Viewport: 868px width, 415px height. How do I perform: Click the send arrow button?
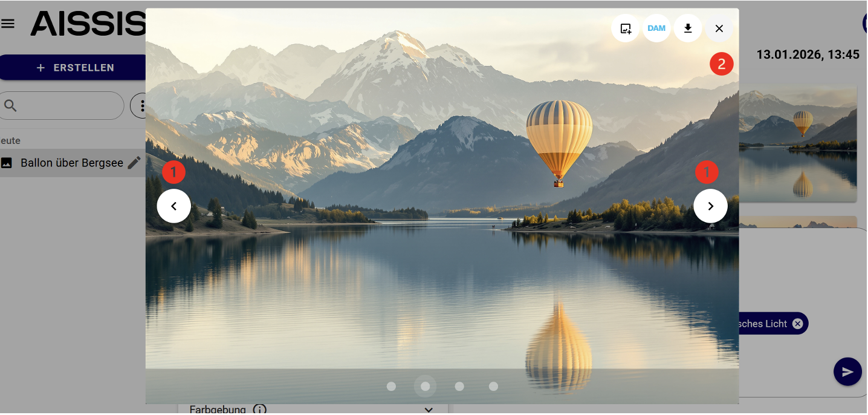[x=847, y=371]
